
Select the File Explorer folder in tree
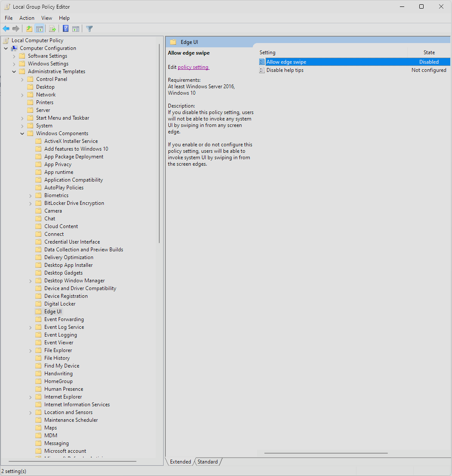coord(58,350)
